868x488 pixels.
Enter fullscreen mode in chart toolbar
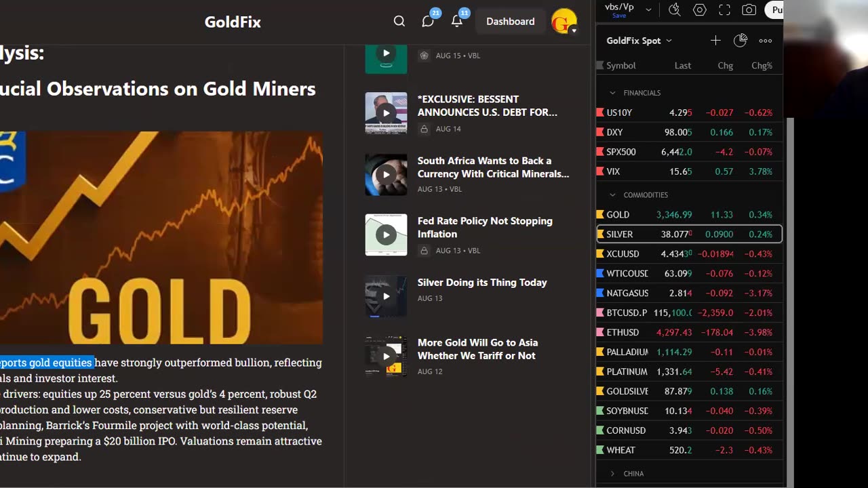[x=724, y=9]
